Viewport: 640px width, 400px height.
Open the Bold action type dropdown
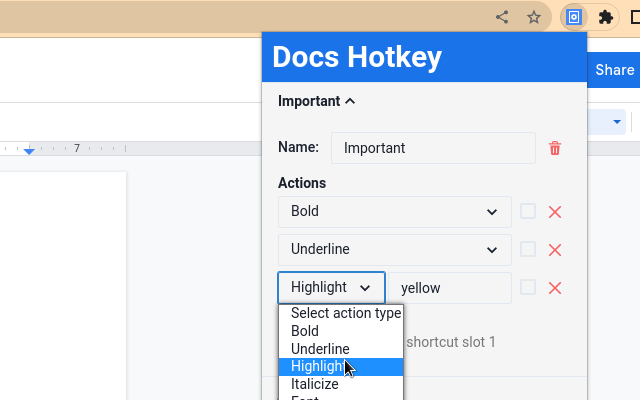[395, 212]
